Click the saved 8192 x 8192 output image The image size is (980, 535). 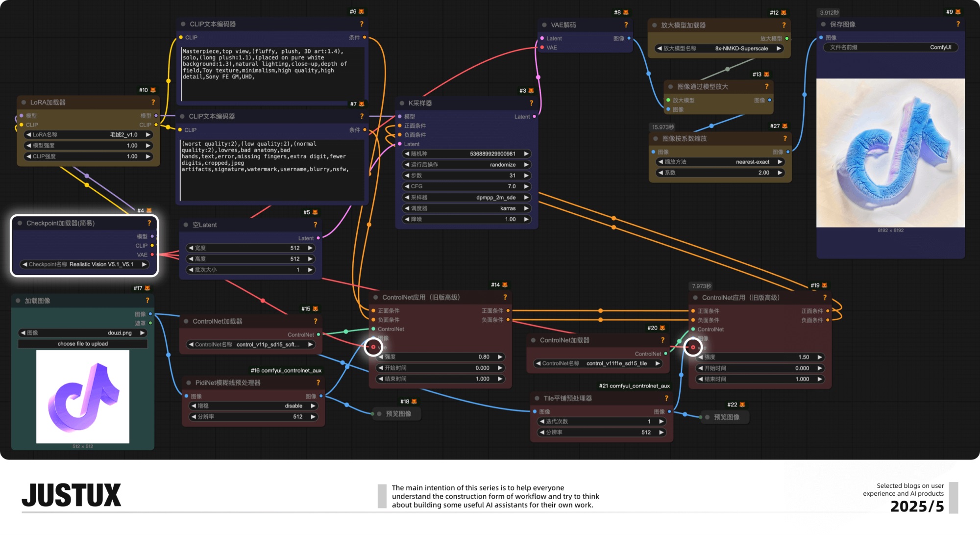pos(890,153)
